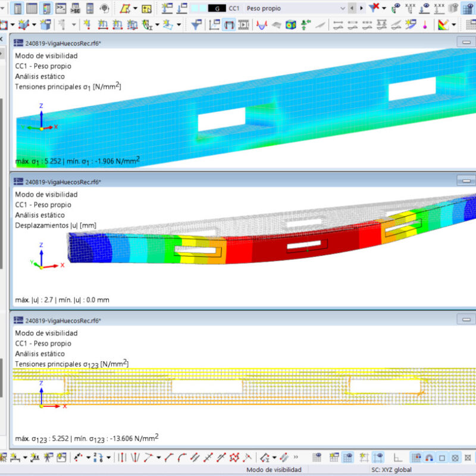Toggle the square snap option icon
The image size is (476, 476).
[442, 458]
